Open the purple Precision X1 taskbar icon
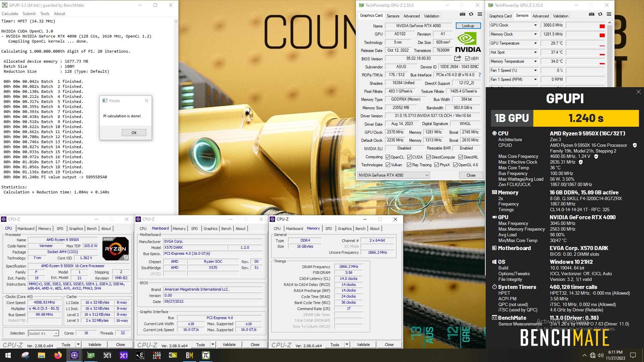 (x=124, y=355)
